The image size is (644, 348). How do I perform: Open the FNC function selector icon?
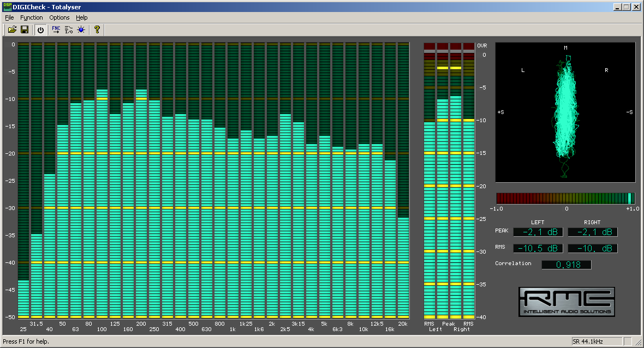pyautogui.click(x=56, y=29)
